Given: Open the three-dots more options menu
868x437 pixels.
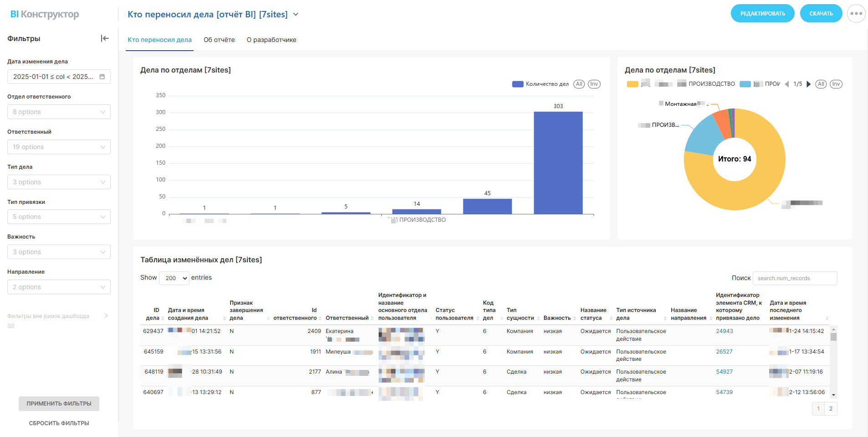Looking at the screenshot, I should 856,14.
